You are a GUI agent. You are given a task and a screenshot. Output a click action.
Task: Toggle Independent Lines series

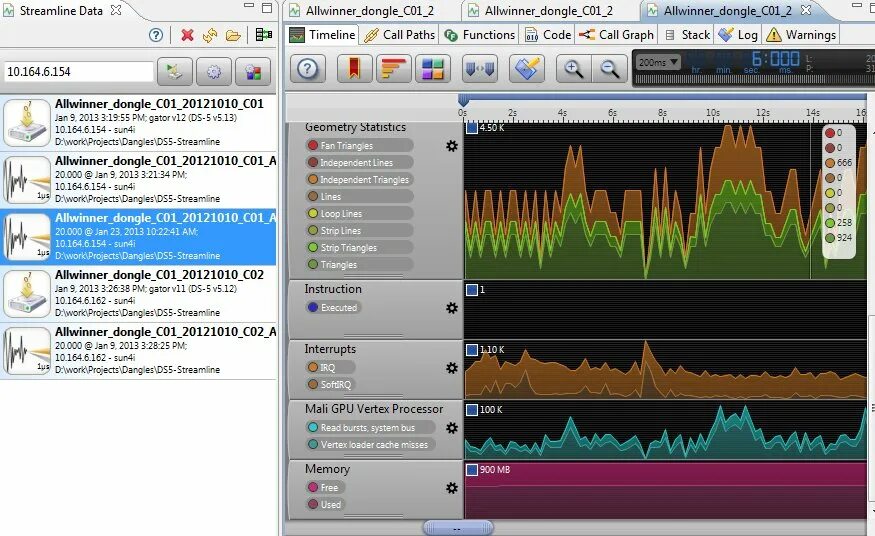[359, 162]
